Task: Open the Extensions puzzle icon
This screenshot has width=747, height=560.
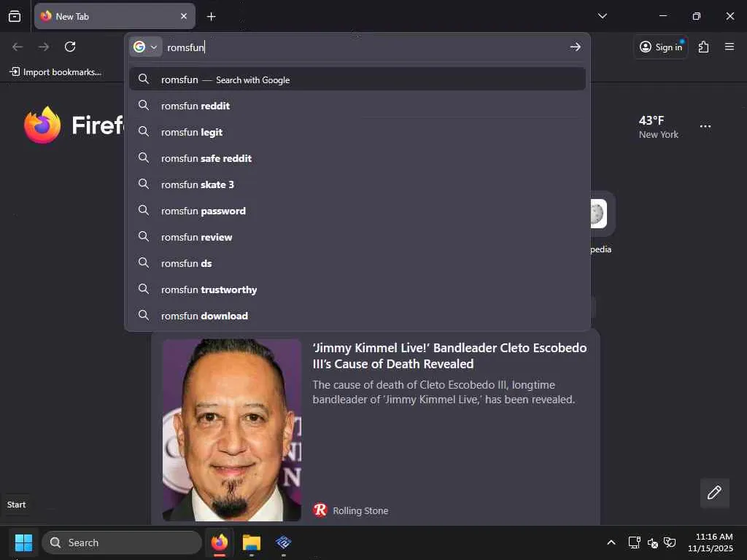Action: (704, 47)
